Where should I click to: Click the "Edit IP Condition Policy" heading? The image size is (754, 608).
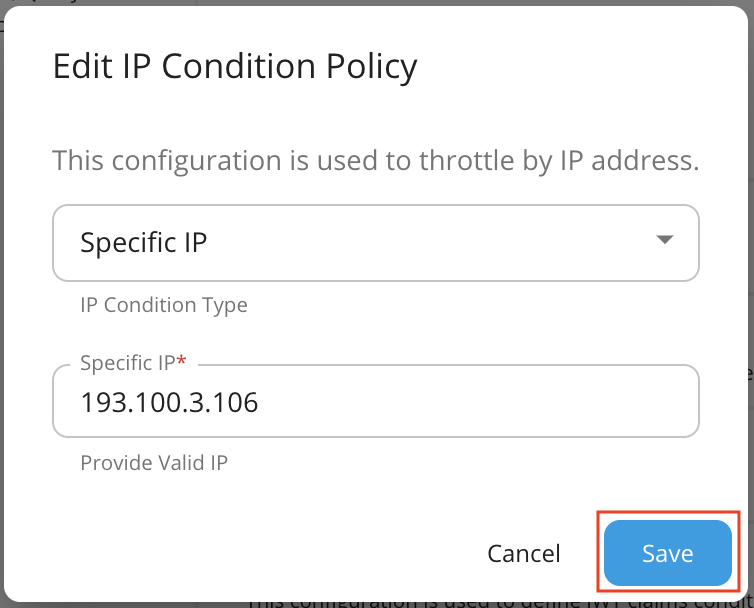click(234, 67)
